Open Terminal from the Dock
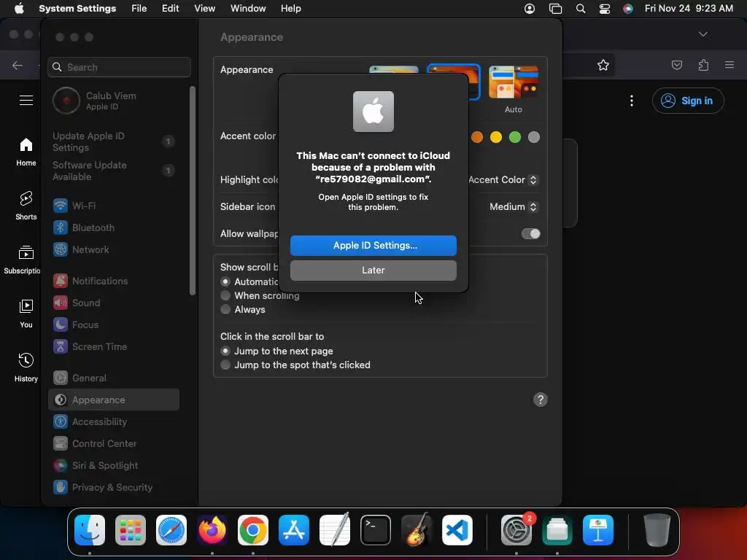 tap(376, 530)
